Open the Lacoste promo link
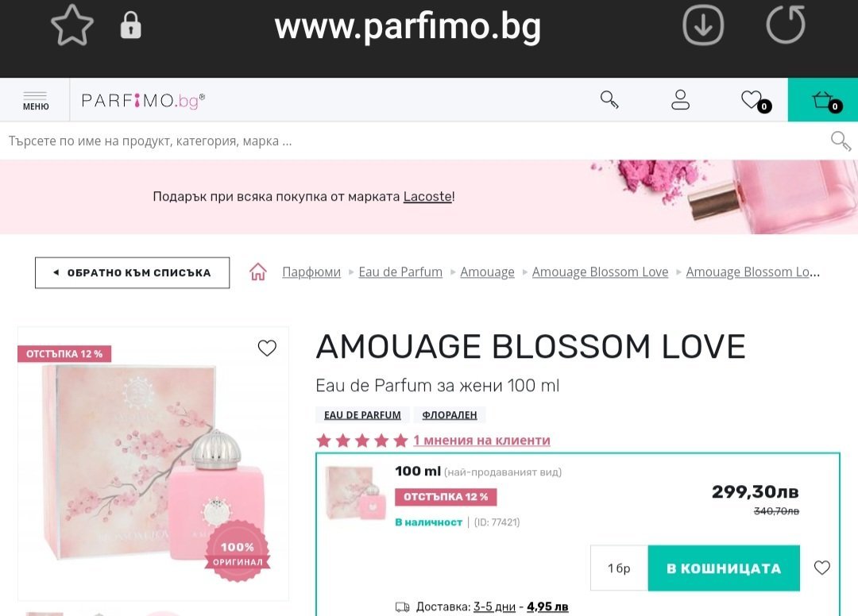 point(427,196)
